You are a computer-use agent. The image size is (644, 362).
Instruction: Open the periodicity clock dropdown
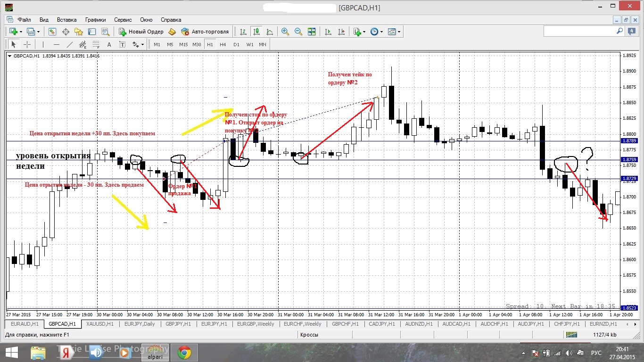[381, 32]
